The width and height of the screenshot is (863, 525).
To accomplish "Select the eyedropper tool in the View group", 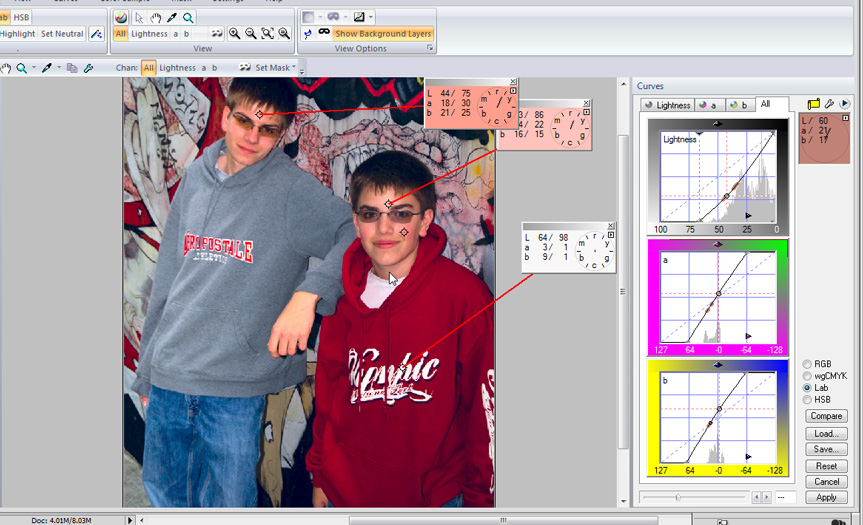I will tap(172, 18).
